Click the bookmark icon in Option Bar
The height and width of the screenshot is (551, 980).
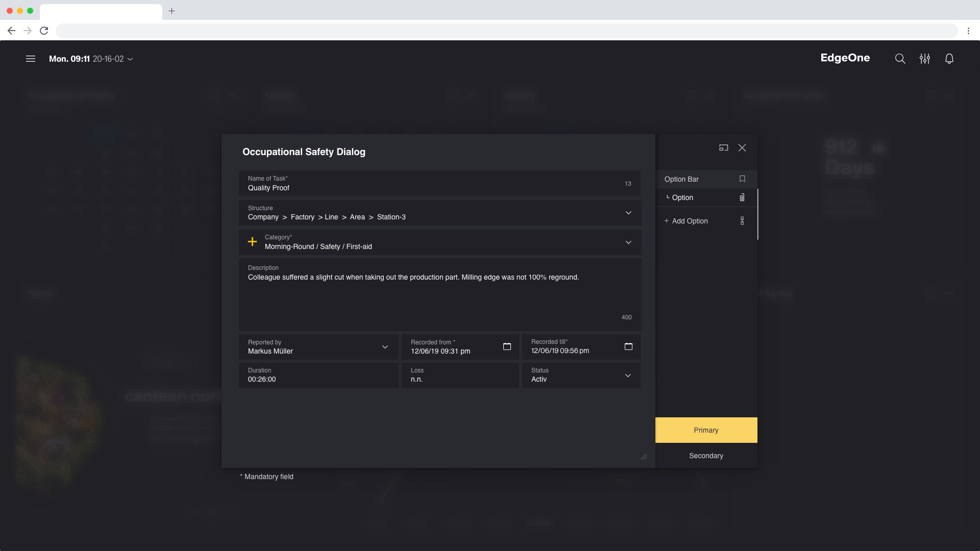742,179
